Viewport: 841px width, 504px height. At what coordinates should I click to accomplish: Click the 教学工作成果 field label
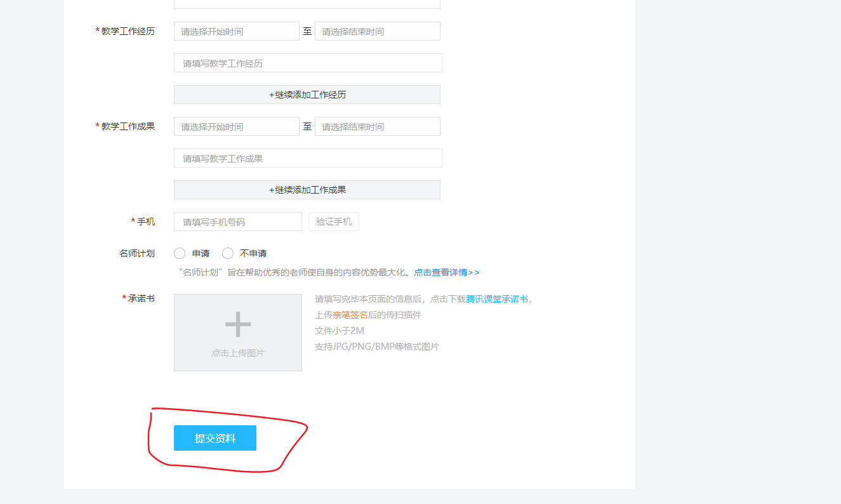[x=128, y=126]
